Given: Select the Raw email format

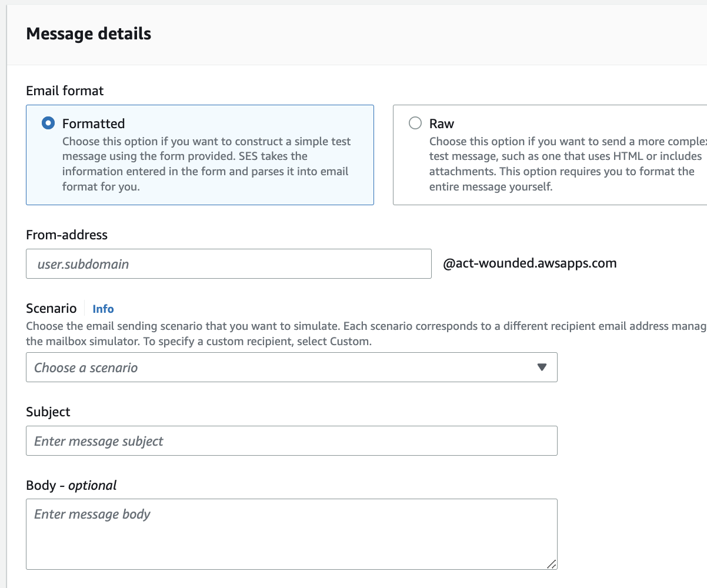Looking at the screenshot, I should (x=415, y=123).
